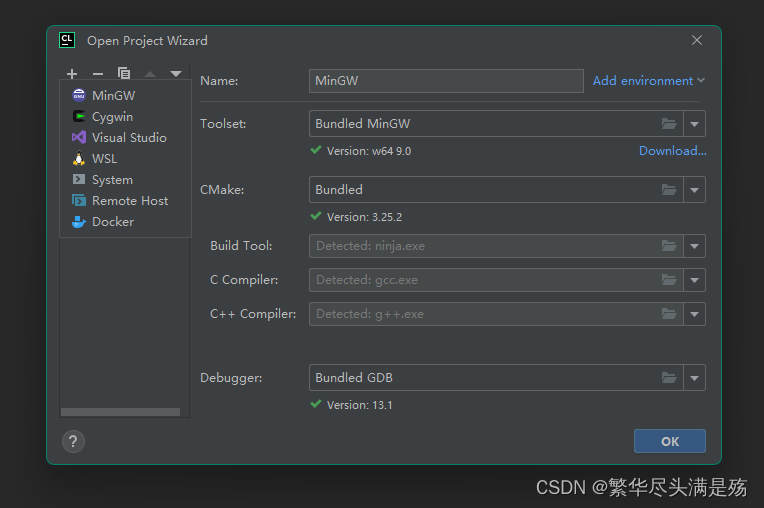This screenshot has height=508, width=764.
Task: Open the Add environment dropdown
Action: 648,81
